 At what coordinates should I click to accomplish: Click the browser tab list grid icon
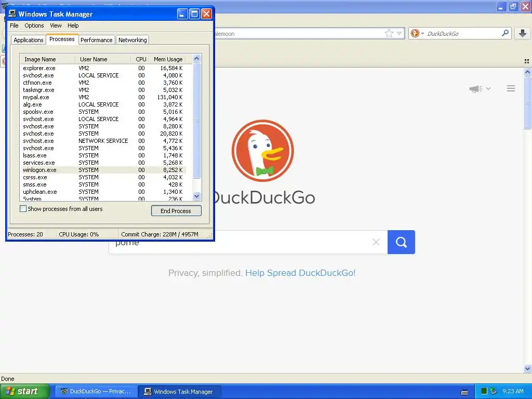[x=527, y=61]
